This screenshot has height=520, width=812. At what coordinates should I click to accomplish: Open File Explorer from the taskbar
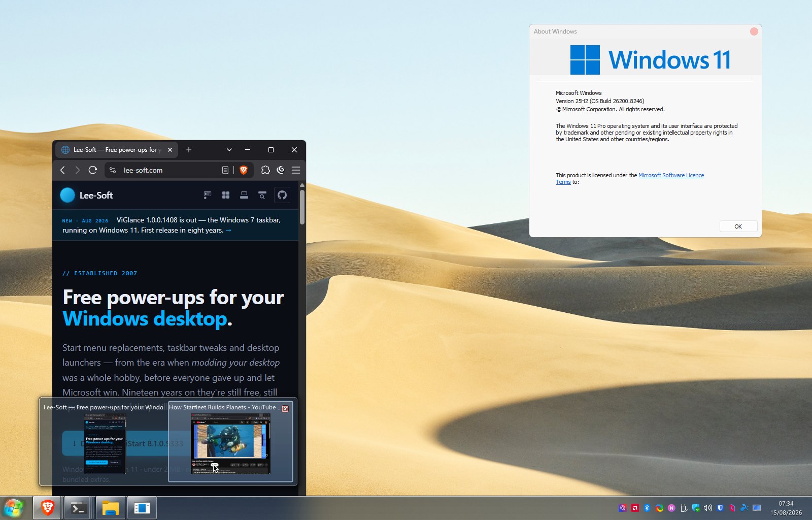pyautogui.click(x=110, y=508)
